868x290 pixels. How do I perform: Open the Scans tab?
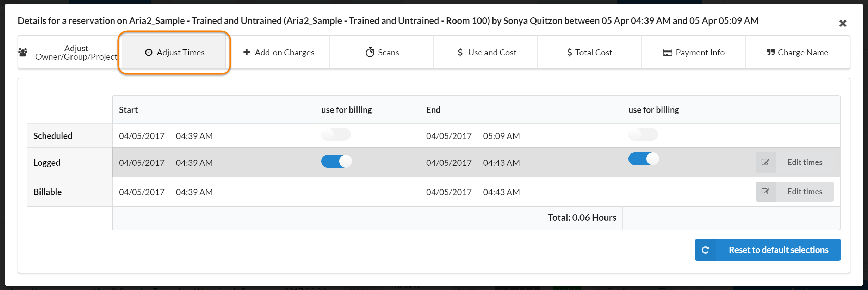382,52
